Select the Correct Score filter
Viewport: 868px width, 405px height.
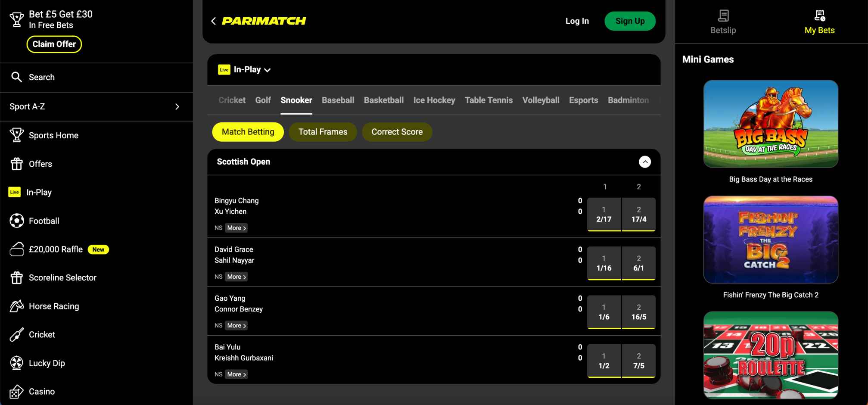tap(397, 132)
